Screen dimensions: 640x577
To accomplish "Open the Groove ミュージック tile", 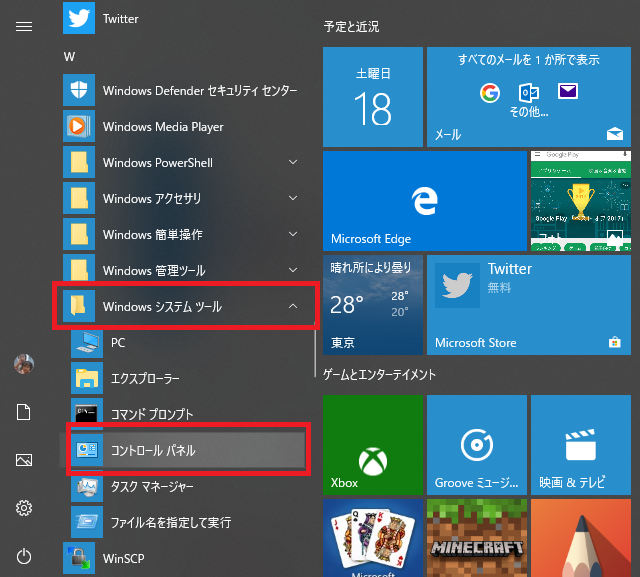I will tap(477, 445).
